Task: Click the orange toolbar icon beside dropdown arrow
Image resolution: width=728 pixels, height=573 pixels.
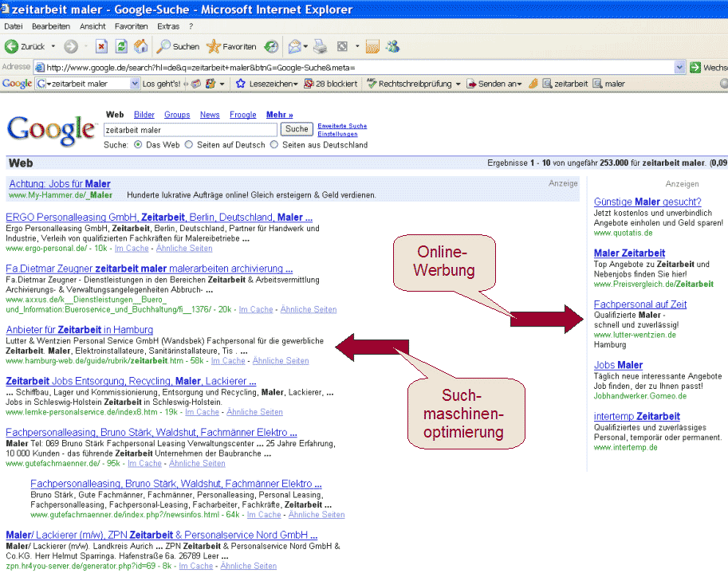Action: [x=372, y=46]
